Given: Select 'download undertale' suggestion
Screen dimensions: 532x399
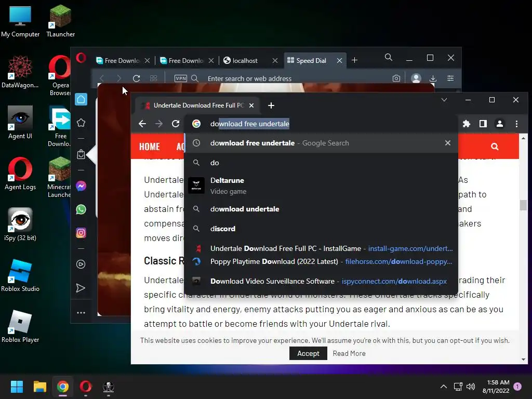Looking at the screenshot, I should pyautogui.click(x=321, y=209).
